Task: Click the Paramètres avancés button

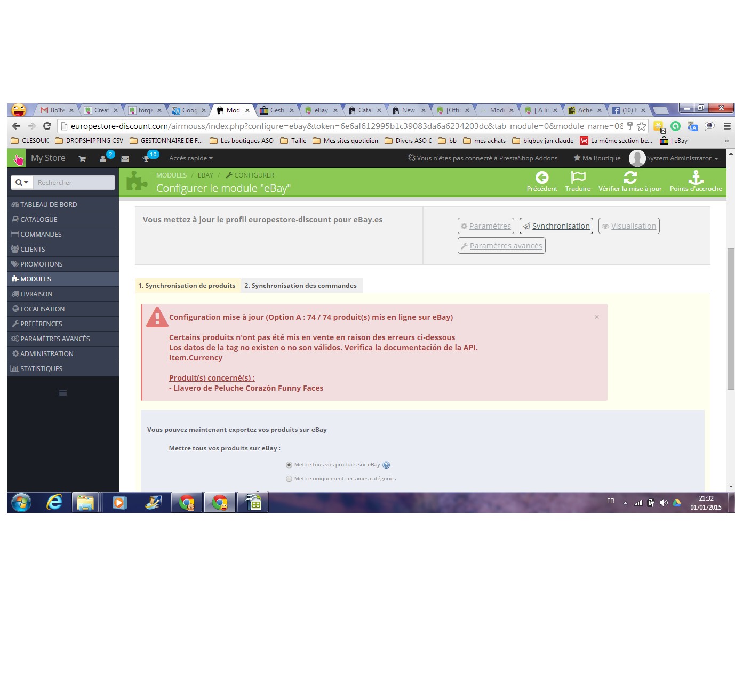Action: [x=501, y=246]
